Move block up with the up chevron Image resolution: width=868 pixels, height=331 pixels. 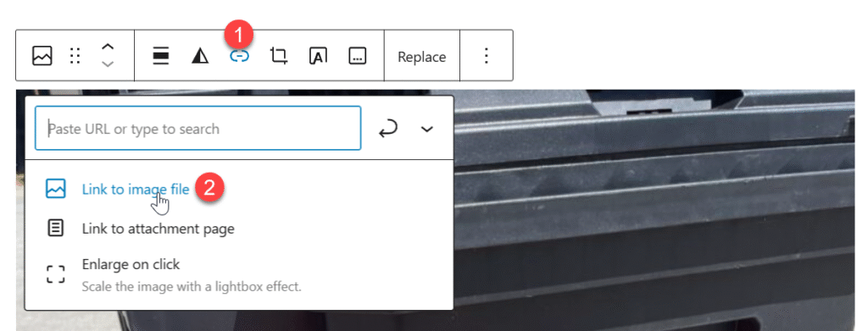(x=108, y=47)
